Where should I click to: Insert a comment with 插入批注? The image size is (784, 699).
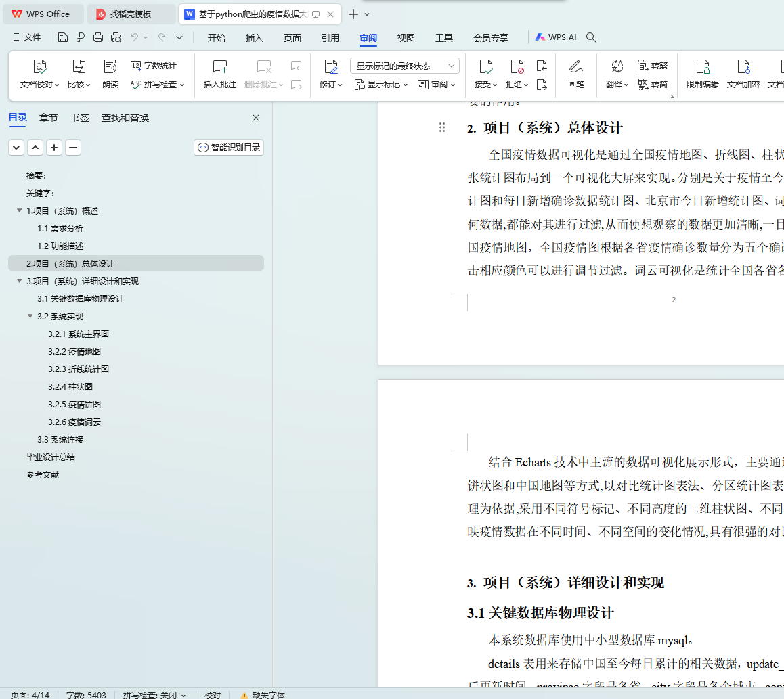tap(219, 74)
